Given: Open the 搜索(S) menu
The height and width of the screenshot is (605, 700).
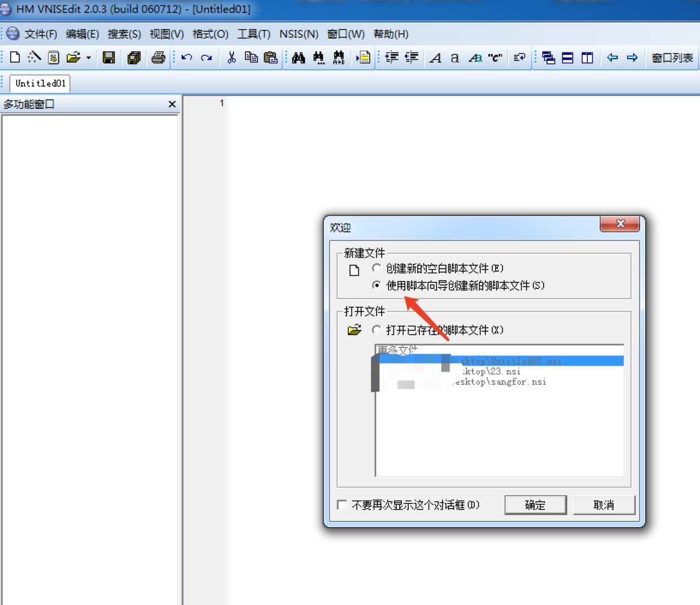Looking at the screenshot, I should [124, 34].
